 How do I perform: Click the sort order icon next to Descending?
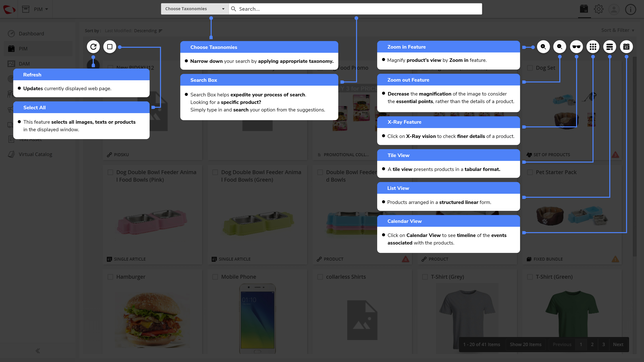[160, 31]
